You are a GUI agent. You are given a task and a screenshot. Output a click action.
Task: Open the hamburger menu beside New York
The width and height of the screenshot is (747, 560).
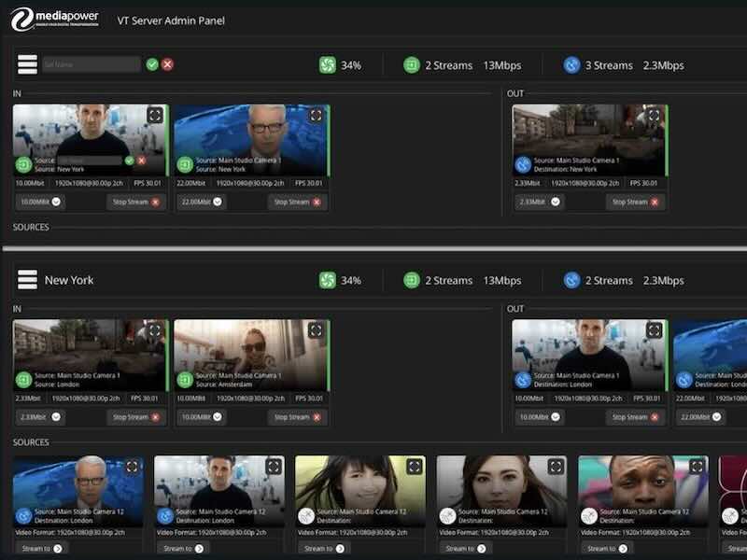(27, 280)
